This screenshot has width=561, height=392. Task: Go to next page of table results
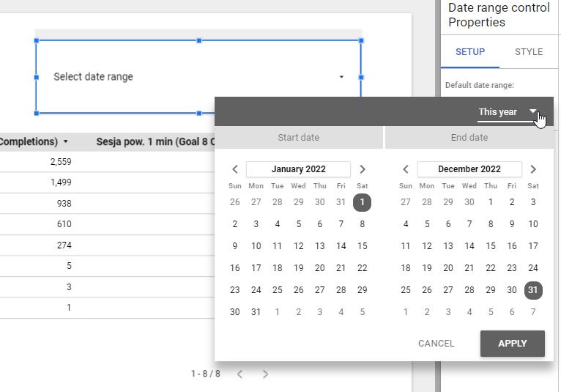pyautogui.click(x=265, y=374)
